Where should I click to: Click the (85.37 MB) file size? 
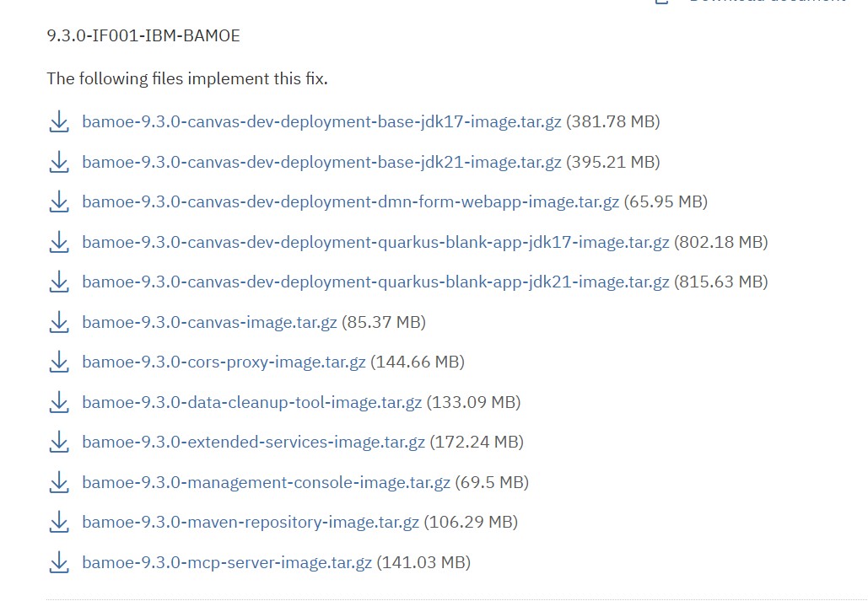(384, 322)
